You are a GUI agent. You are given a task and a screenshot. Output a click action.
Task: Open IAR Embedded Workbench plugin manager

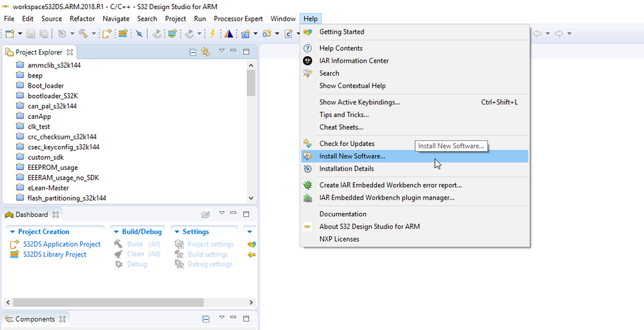pyautogui.click(x=414, y=198)
